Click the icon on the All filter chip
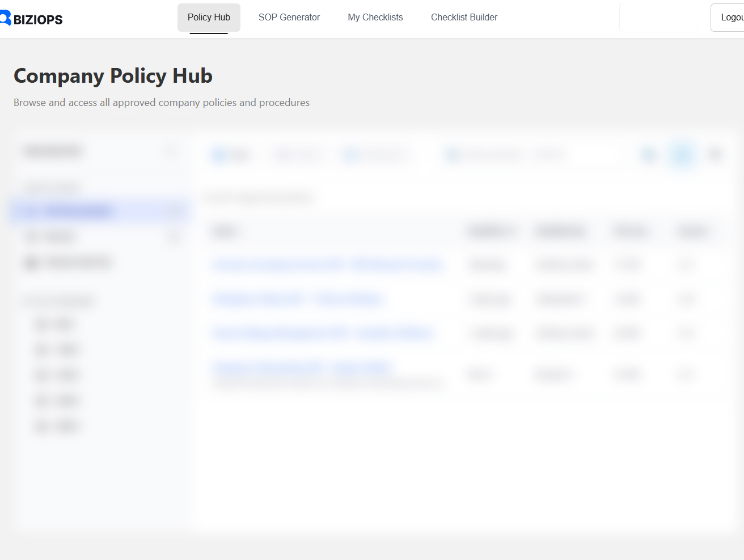Viewport: 744px width, 560px height. (219, 154)
